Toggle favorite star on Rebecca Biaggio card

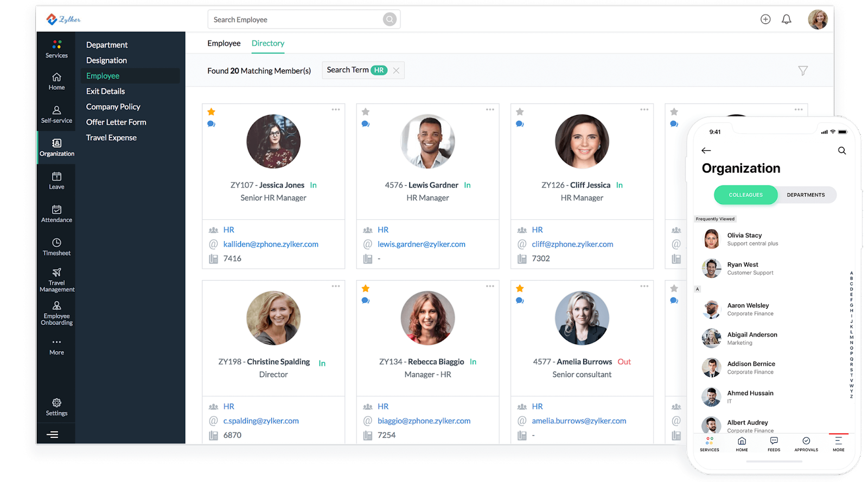click(366, 288)
